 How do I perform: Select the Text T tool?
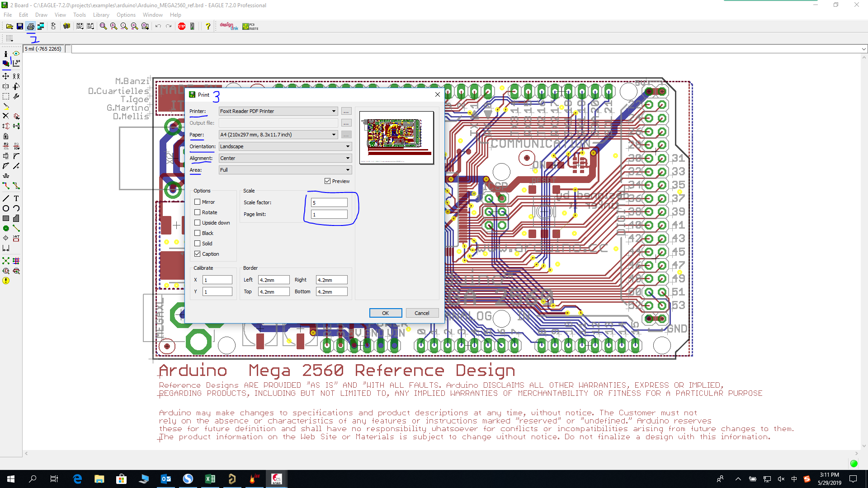[16, 198]
